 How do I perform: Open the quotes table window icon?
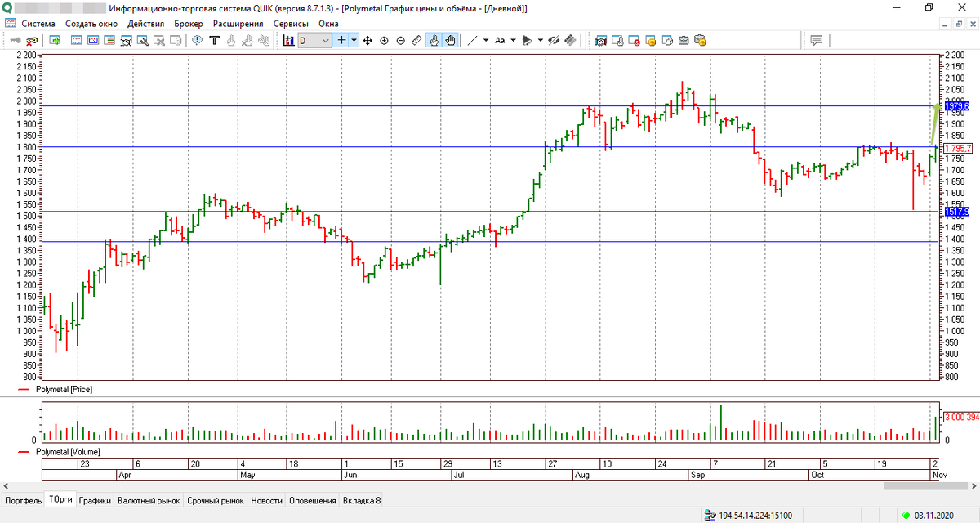click(x=76, y=40)
